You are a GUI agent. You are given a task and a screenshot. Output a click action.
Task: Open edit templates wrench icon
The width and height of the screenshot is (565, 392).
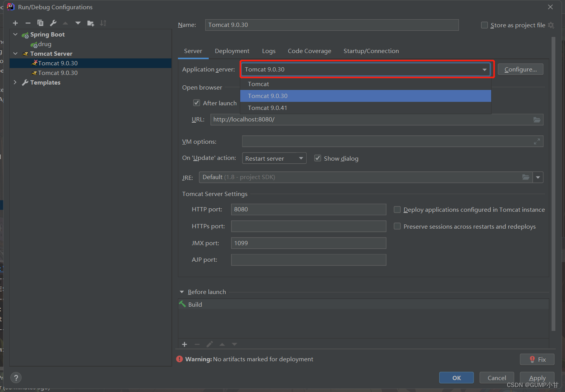(53, 23)
